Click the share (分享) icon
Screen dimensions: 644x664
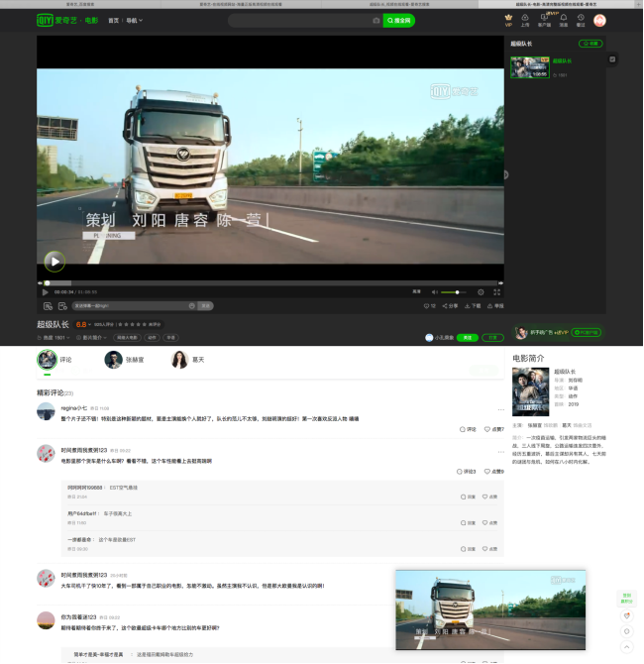tap(450, 306)
